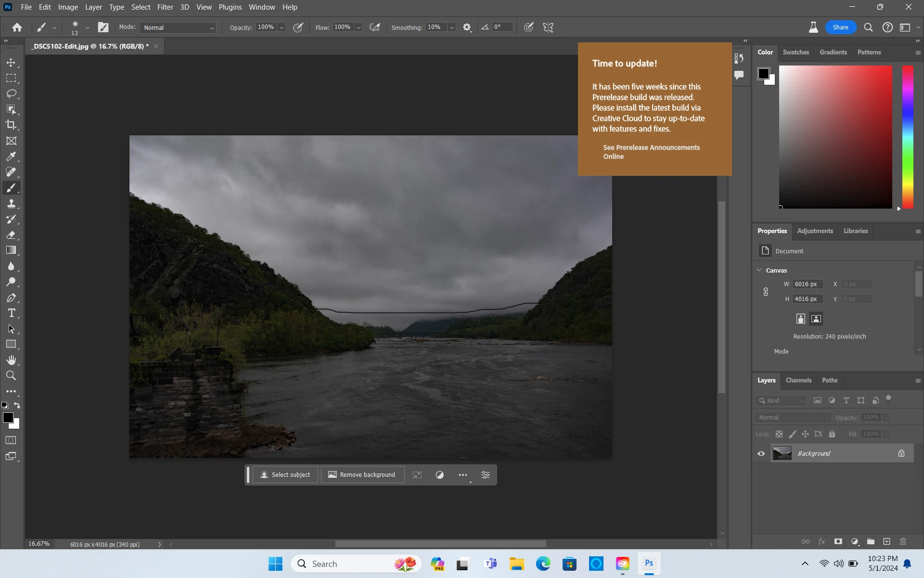The image size is (924, 578).
Task: Select the Horizontal Type tool
Action: [11, 313]
